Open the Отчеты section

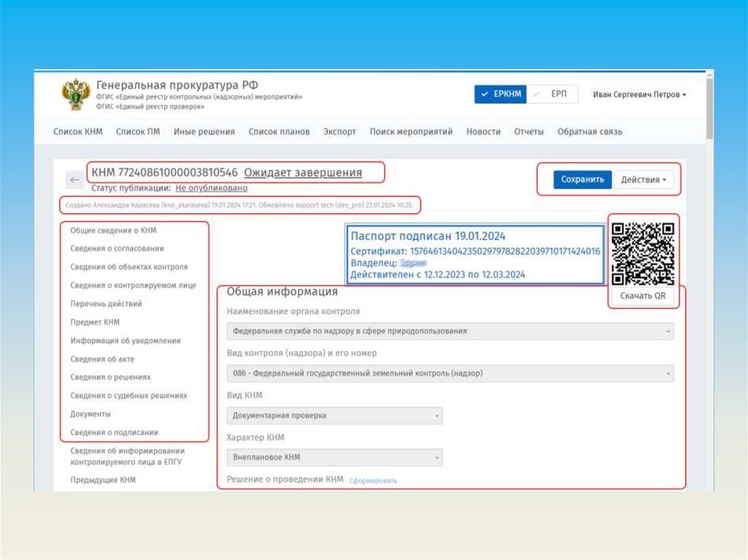click(529, 131)
